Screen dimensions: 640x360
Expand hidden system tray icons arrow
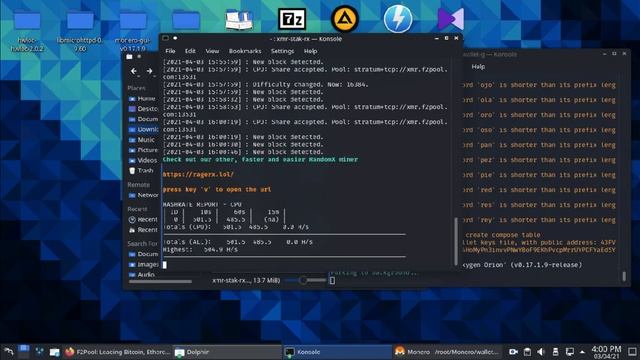click(x=582, y=352)
